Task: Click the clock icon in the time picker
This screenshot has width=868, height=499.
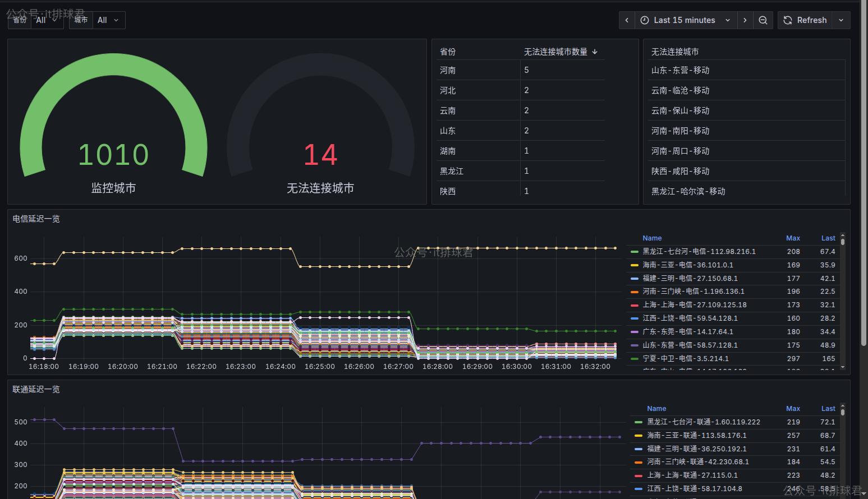Action: click(644, 20)
